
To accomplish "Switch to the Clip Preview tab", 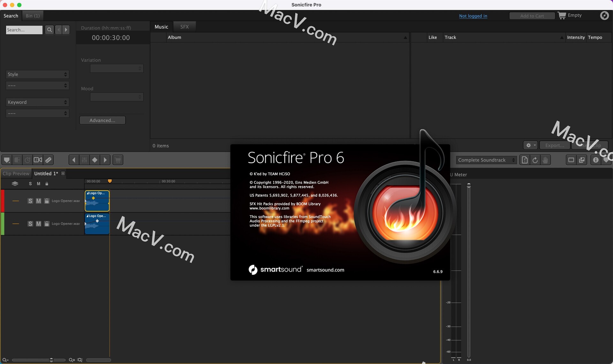I will pyautogui.click(x=16, y=174).
